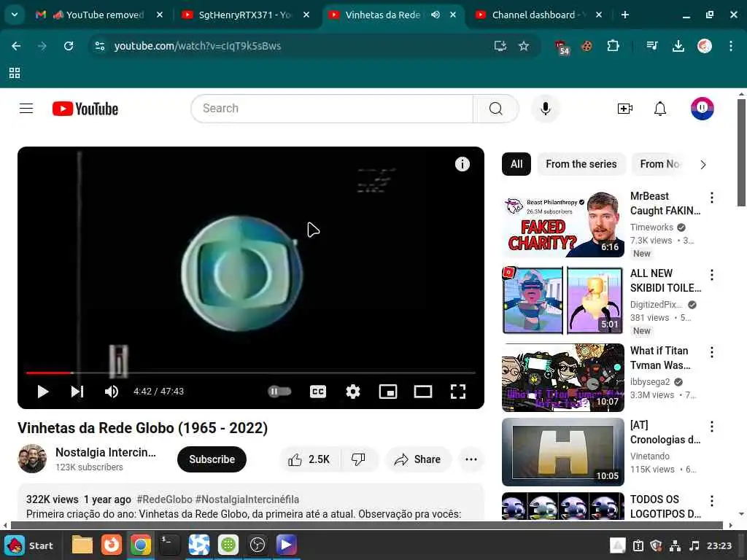Viewport: 747px width, 560px height.
Task: Open file manager from taskbar
Action: (82, 545)
